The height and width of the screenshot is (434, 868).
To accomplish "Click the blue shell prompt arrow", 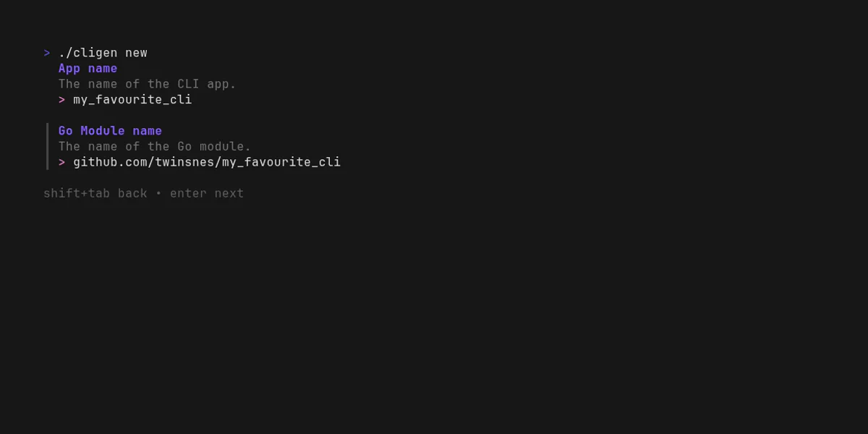I will pos(47,53).
